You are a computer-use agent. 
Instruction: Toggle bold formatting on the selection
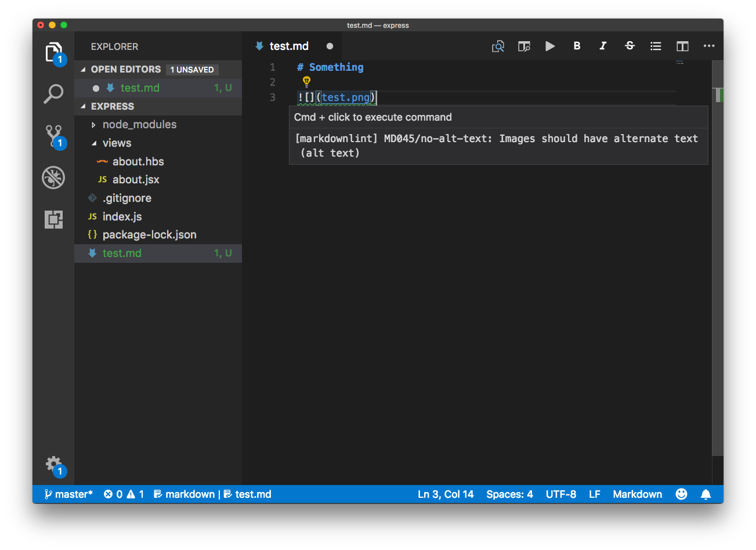577,46
